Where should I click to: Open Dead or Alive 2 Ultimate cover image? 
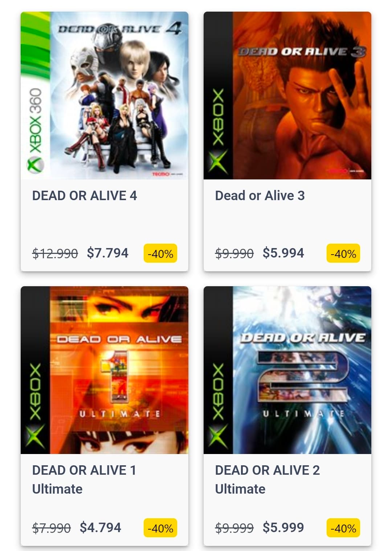click(287, 370)
